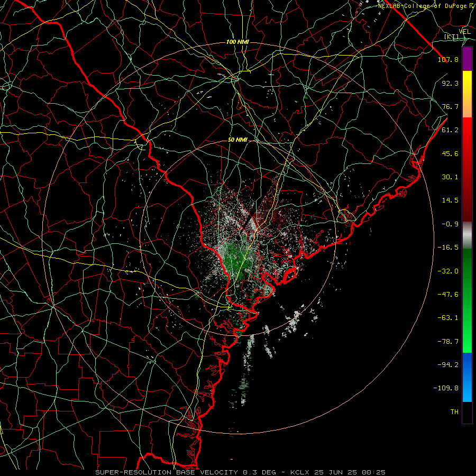Select the -63.1 velocity scale value
The image size is (476, 476).
point(448,318)
